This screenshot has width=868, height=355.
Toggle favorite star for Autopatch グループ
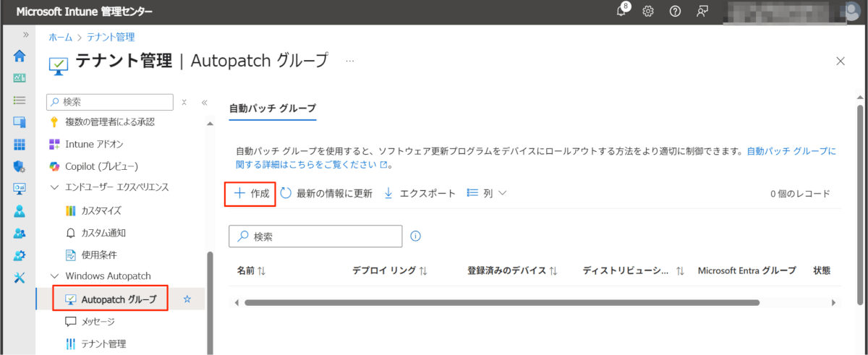[x=187, y=299]
